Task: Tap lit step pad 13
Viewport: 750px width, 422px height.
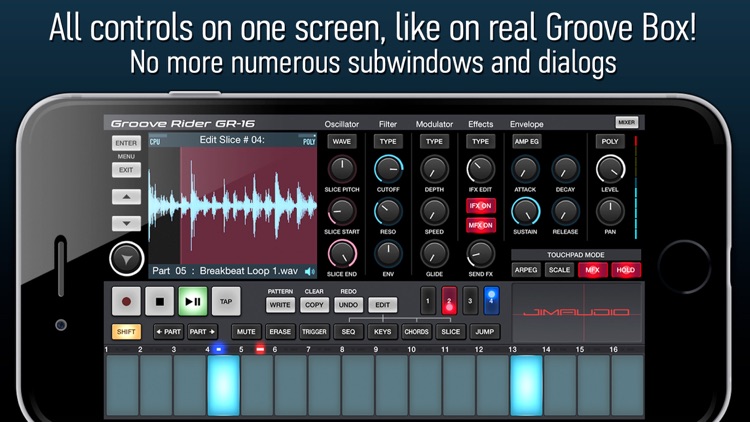Action: [527, 385]
